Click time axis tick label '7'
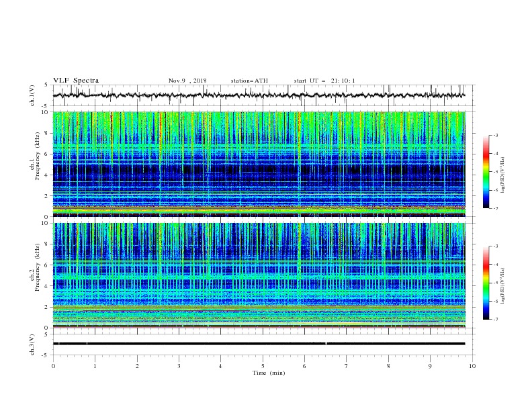 tap(347, 366)
